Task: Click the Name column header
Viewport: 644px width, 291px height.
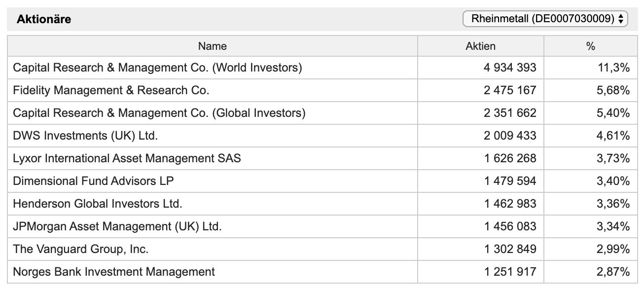Action: 213,46
